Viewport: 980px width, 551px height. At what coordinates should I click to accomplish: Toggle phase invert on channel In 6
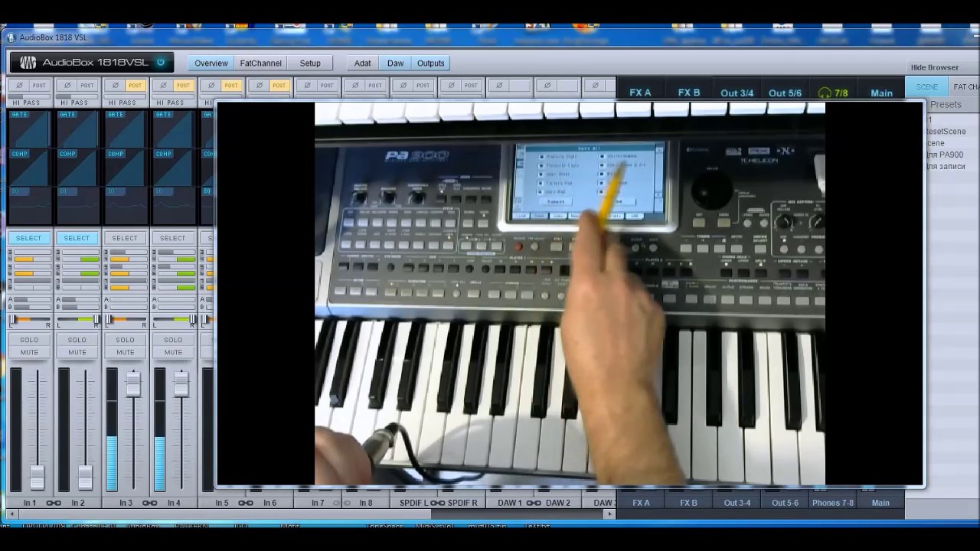coord(259,85)
